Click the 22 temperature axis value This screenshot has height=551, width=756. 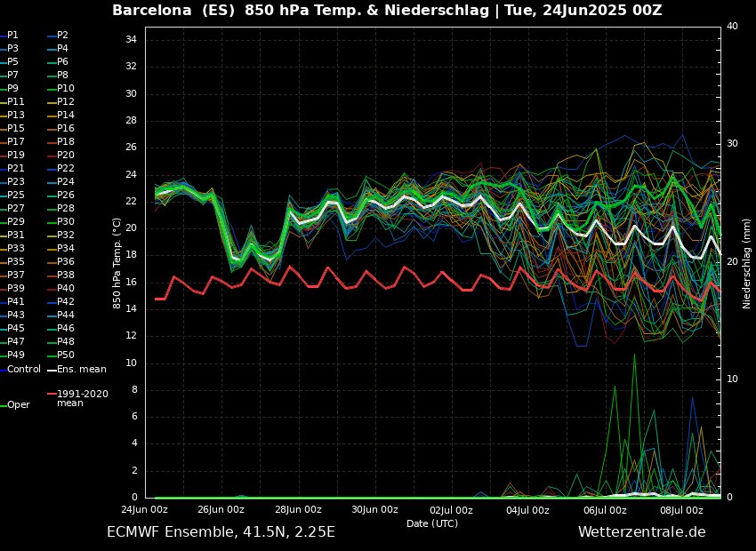click(x=131, y=202)
